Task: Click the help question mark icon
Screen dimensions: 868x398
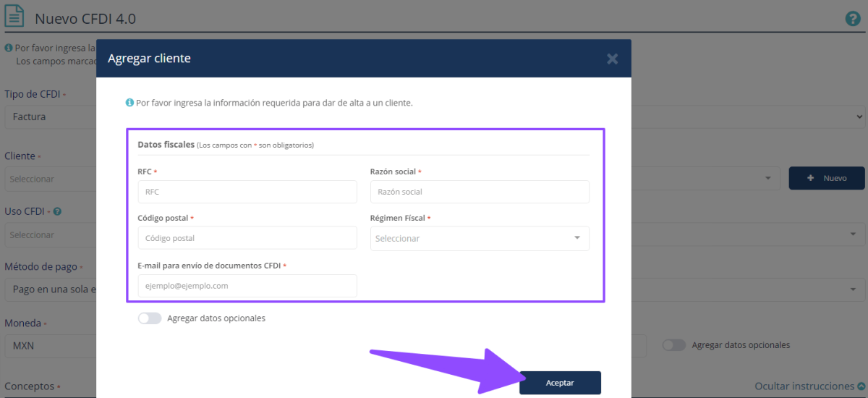Action: [853, 19]
